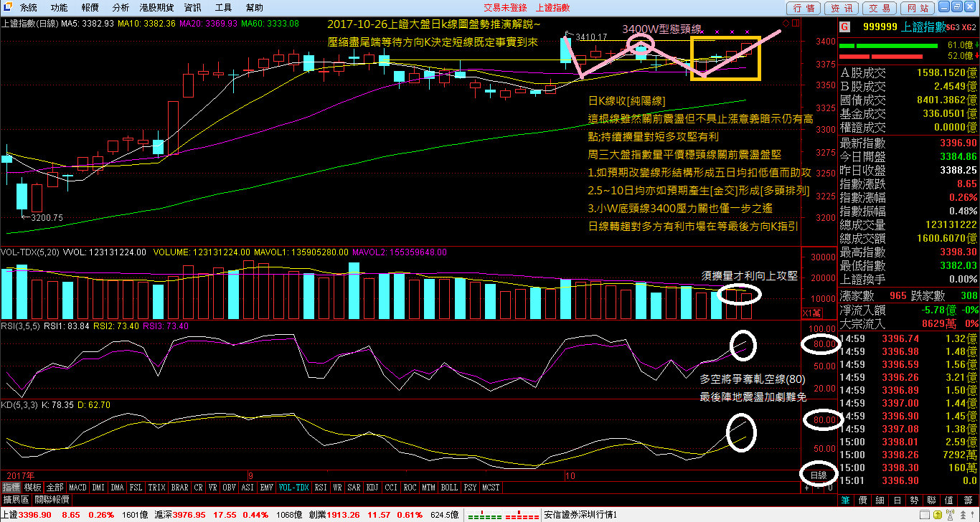Click the plus zoom button under the chart
980x522 pixels.
pyautogui.click(x=807, y=488)
